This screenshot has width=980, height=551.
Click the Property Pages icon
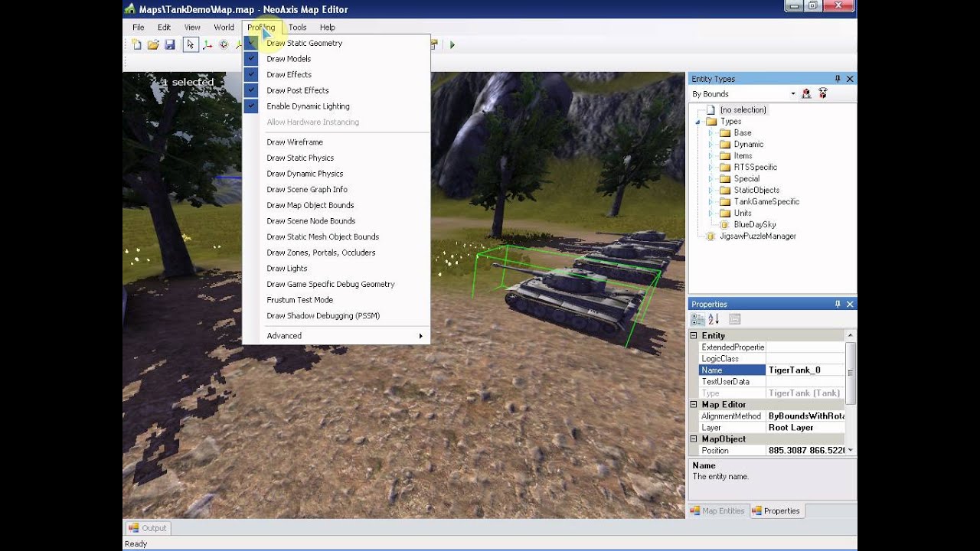pos(734,319)
